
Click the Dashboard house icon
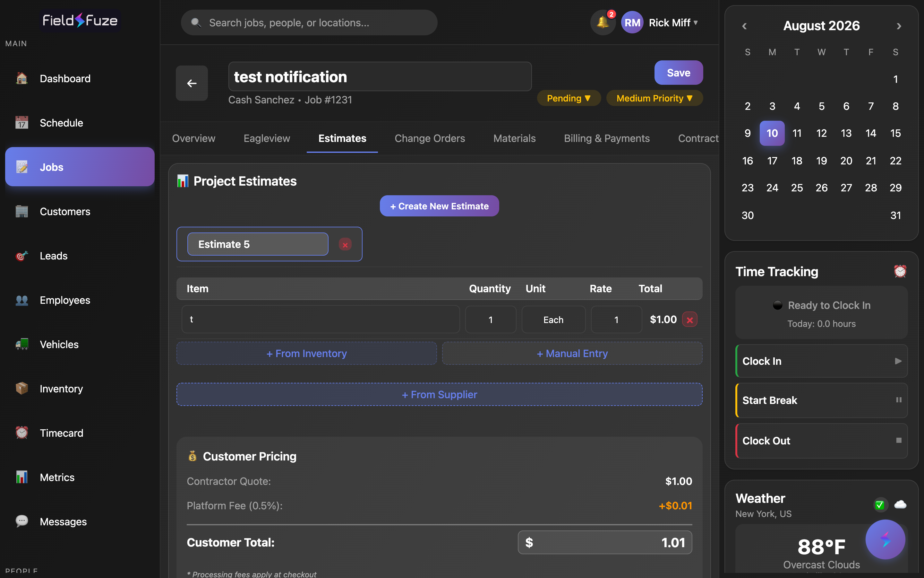pos(22,78)
